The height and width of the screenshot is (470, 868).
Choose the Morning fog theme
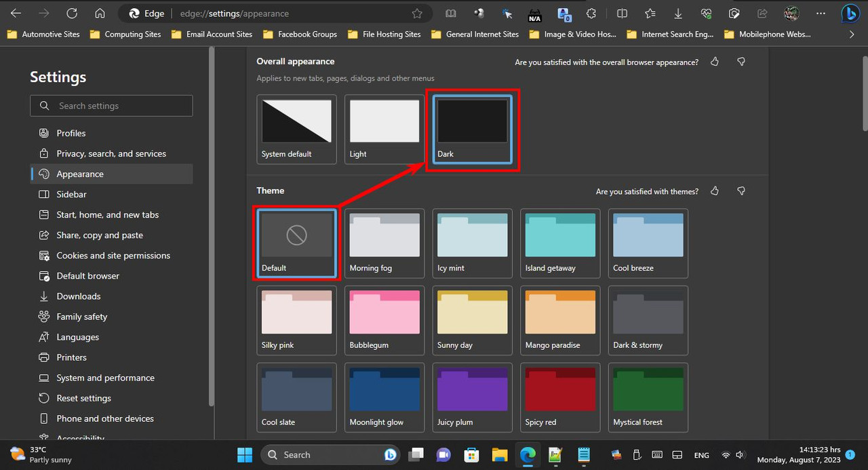point(384,243)
